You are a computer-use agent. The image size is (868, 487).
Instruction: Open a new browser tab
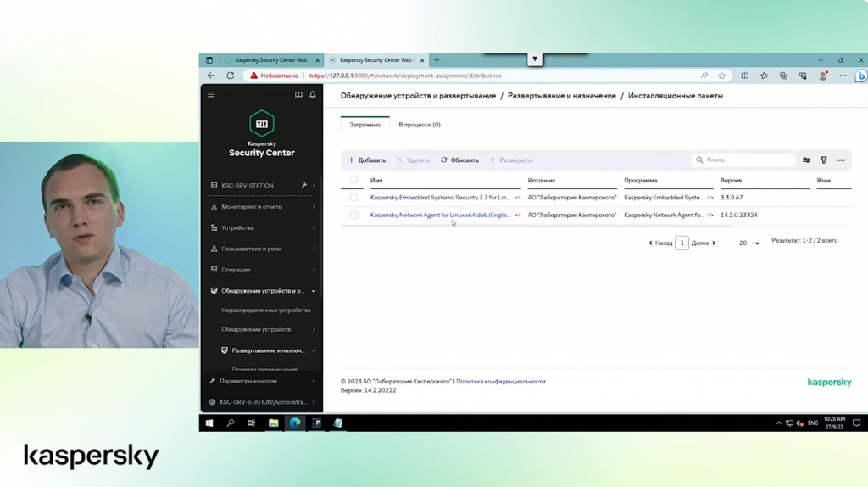point(437,60)
